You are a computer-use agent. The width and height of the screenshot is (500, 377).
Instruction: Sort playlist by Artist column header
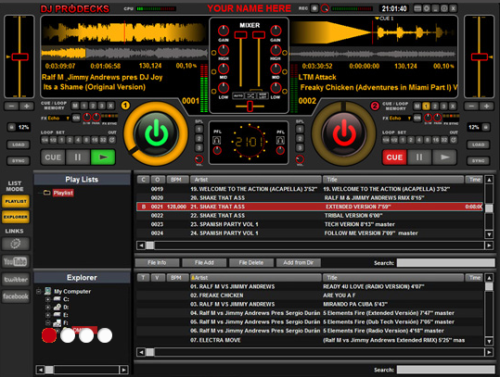255,180
